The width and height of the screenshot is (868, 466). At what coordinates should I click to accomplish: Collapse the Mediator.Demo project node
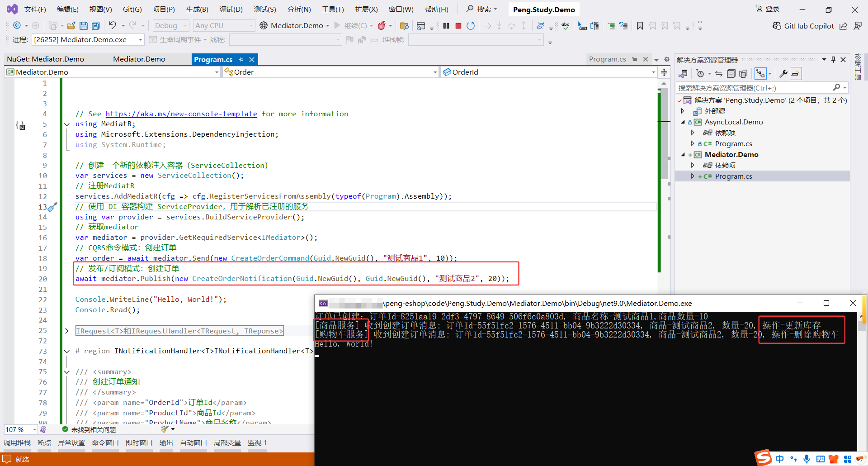pyautogui.click(x=683, y=155)
